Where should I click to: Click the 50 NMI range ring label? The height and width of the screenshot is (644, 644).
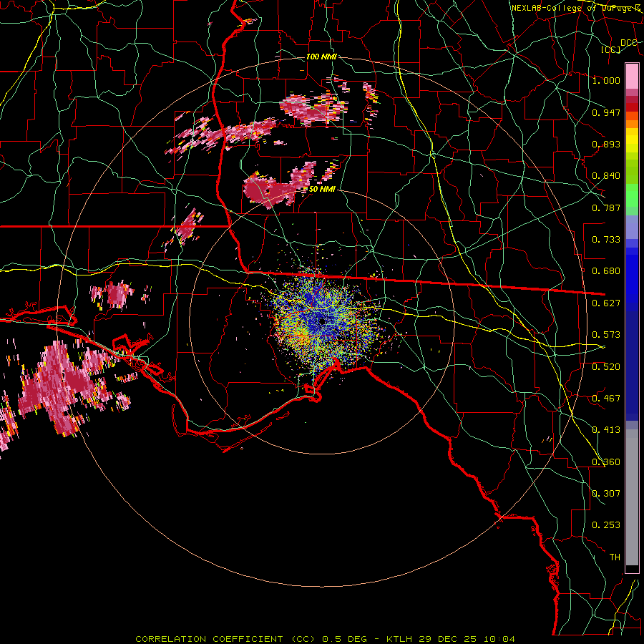tap(322, 190)
